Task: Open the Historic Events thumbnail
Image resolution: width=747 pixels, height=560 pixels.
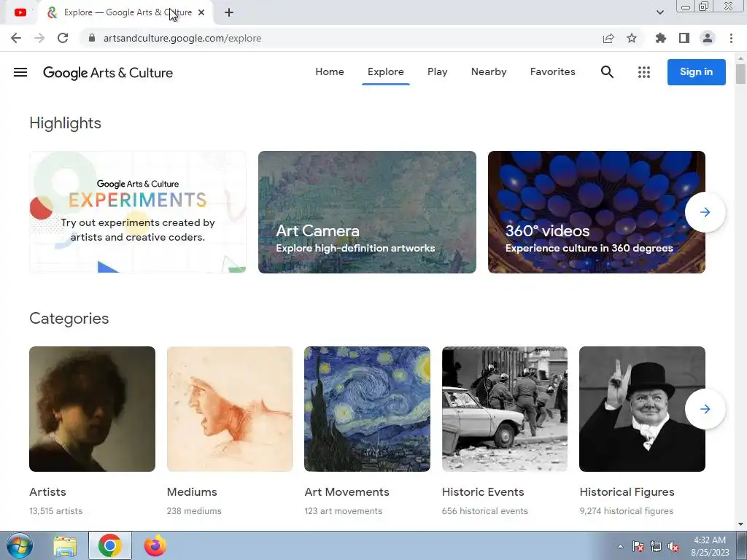Action: pos(505,409)
